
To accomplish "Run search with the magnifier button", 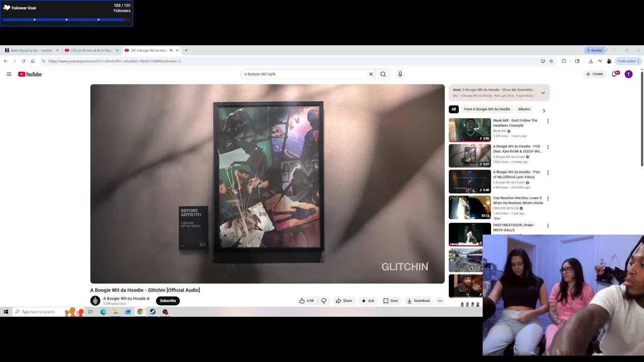I will 383,74.
